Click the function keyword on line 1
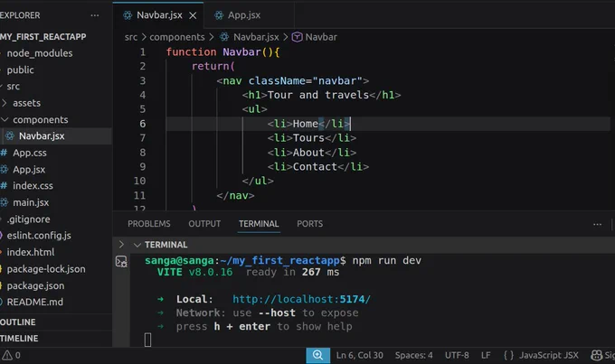Viewport: 615px width, 364px height. tap(192, 52)
